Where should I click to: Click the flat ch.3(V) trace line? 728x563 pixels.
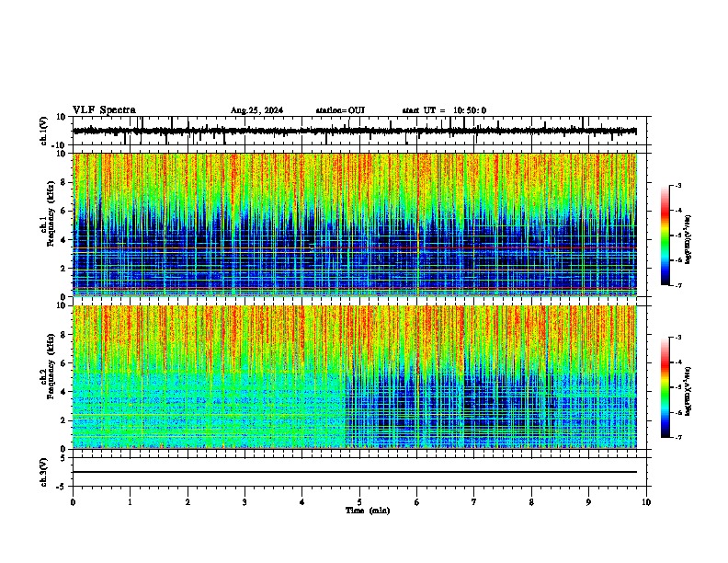(x=355, y=472)
